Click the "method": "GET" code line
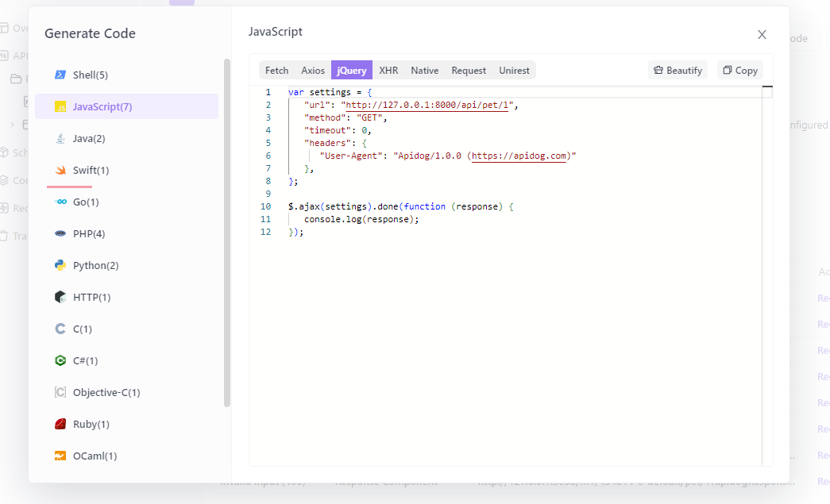This screenshot has width=830, height=504. click(346, 117)
